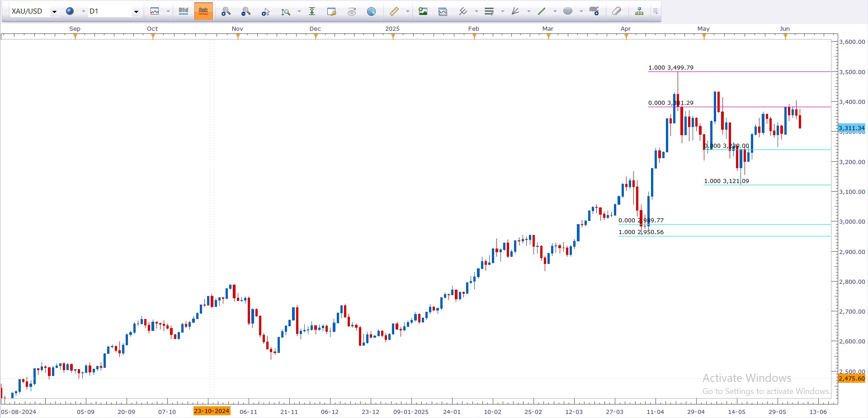Select the ellipse shape drawing tool

(568, 11)
